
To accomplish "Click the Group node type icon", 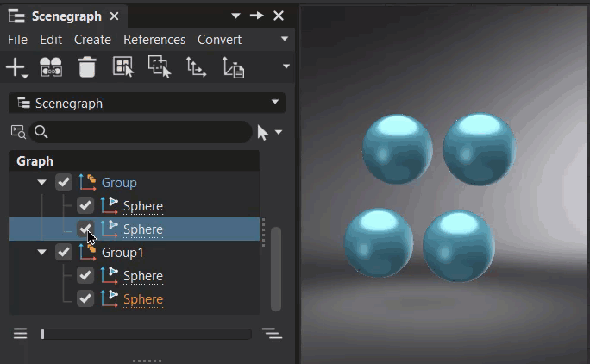I will pyautogui.click(x=87, y=183).
